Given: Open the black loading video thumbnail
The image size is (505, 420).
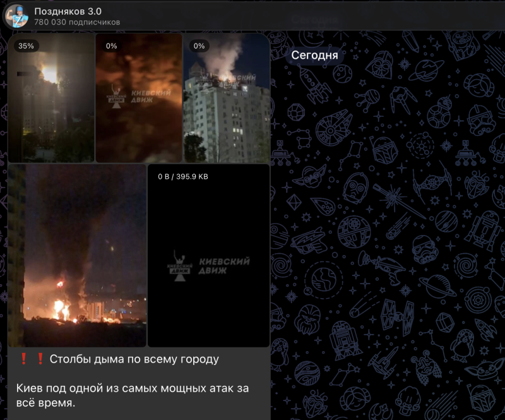Looking at the screenshot, I should point(209,256).
